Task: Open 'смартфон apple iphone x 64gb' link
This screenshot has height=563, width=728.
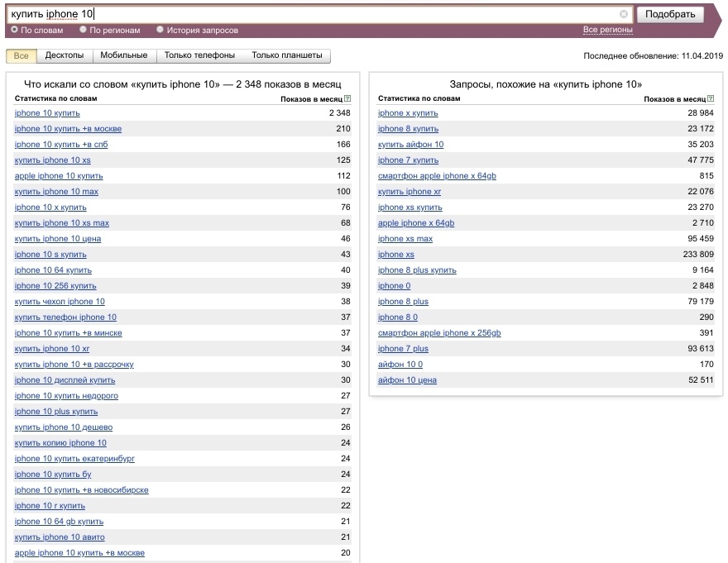Action: pyautogui.click(x=438, y=176)
